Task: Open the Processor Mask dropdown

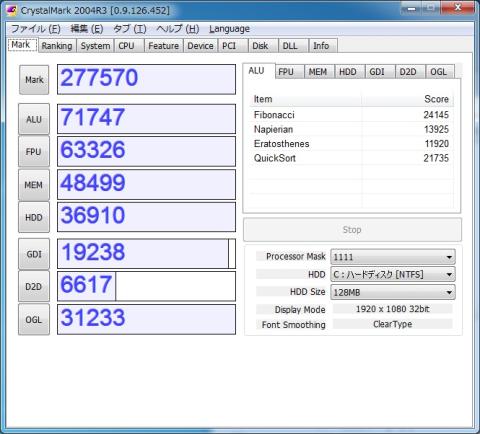Action: coord(393,257)
